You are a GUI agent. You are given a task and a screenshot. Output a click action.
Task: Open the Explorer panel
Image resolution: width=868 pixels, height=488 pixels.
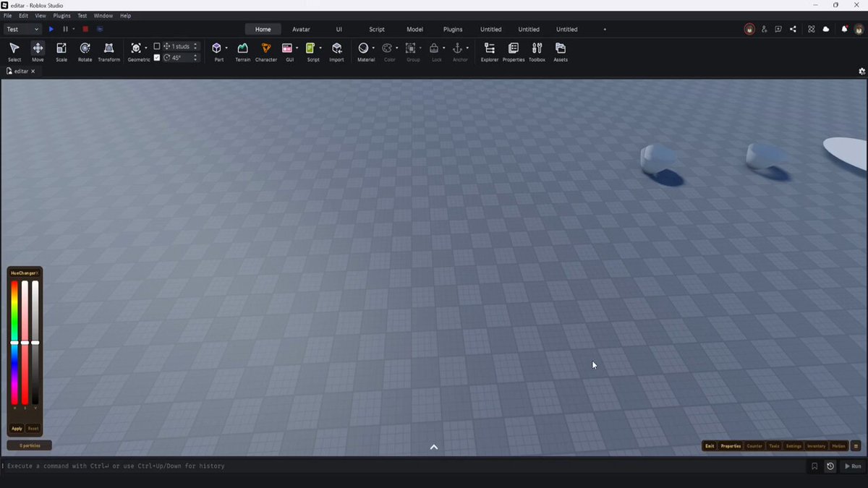click(x=490, y=51)
